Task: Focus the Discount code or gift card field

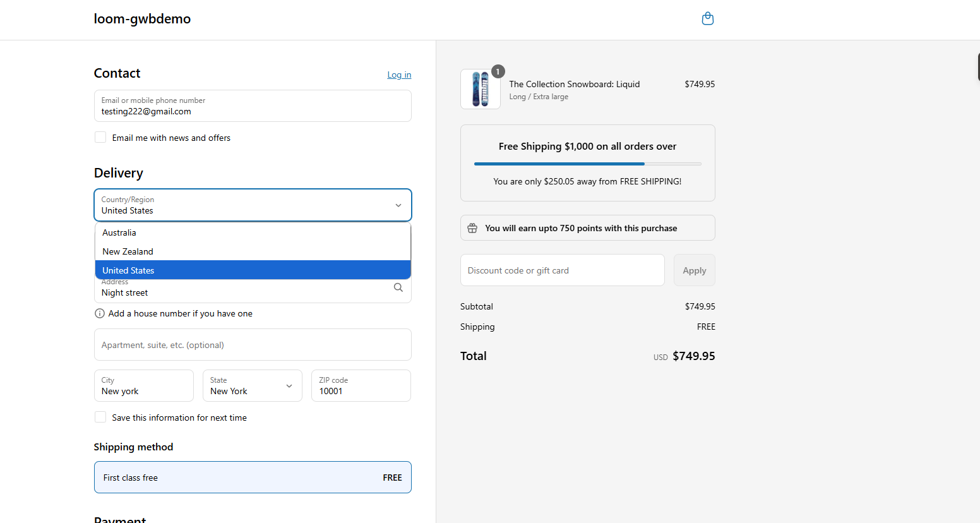Action: click(x=562, y=270)
